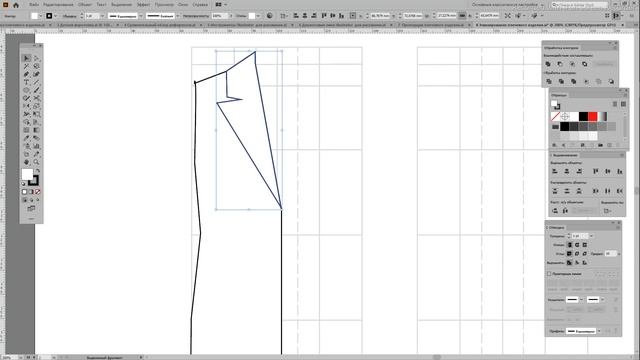Select the Paintbrush tool
This screenshot has width=640, height=360.
tap(36, 90)
